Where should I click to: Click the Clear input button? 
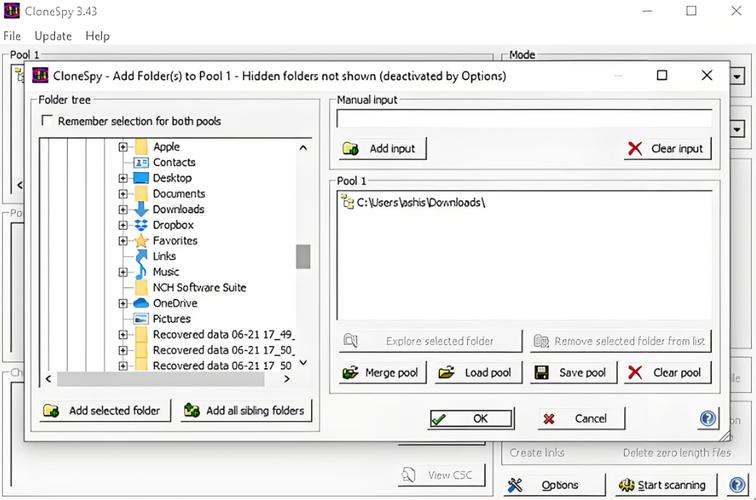667,149
